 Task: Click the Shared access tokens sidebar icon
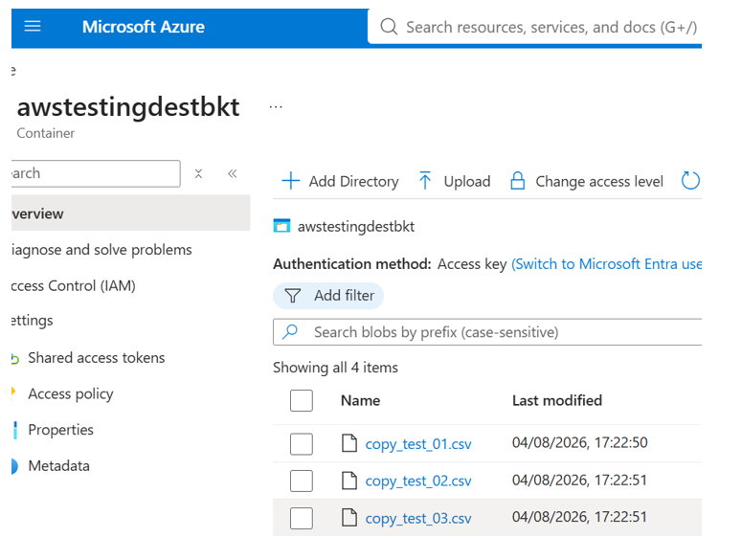(x=15, y=359)
